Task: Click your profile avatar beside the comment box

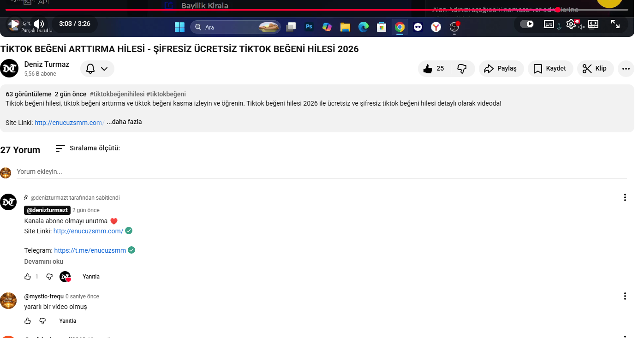Action: 6,173
